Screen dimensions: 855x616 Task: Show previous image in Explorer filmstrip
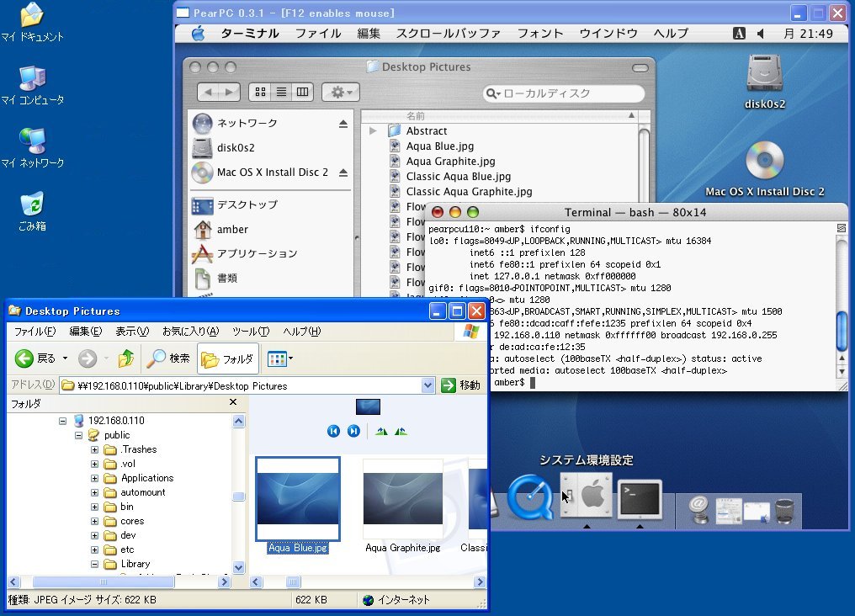tap(333, 431)
